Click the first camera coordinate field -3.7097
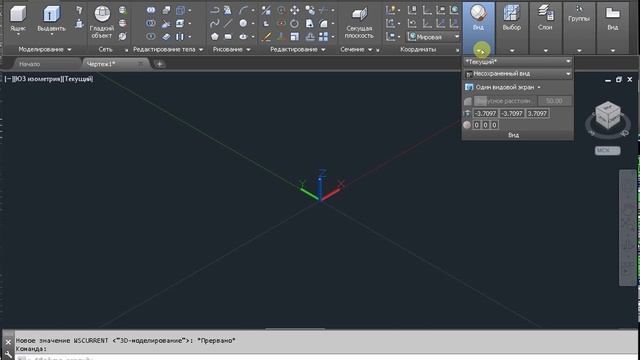The image size is (640, 360). click(485, 113)
